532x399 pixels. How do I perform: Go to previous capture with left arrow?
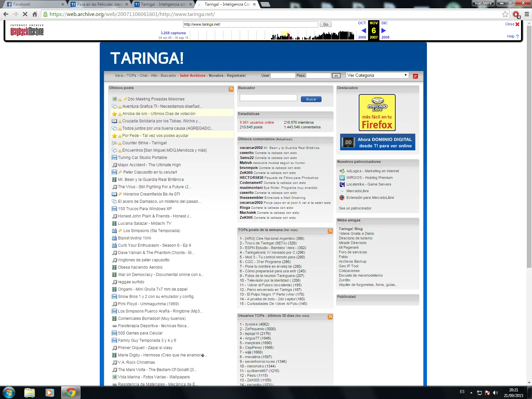[x=363, y=31]
